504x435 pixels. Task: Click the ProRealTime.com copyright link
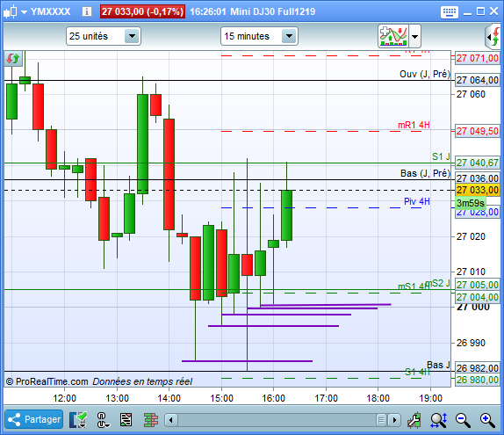(x=47, y=381)
